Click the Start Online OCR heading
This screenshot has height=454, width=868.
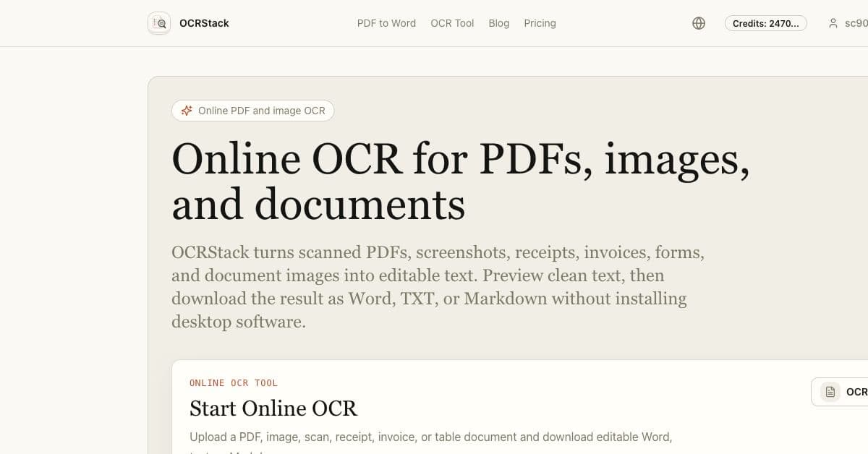point(273,408)
